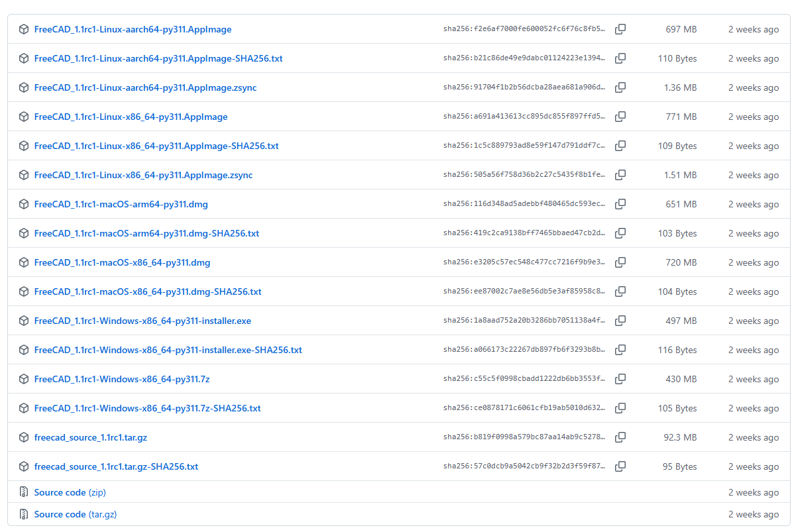Image resolution: width=796 pixels, height=532 pixels.
Task: Open Windows installer.exe-SHA256.txt link
Action: [168, 350]
